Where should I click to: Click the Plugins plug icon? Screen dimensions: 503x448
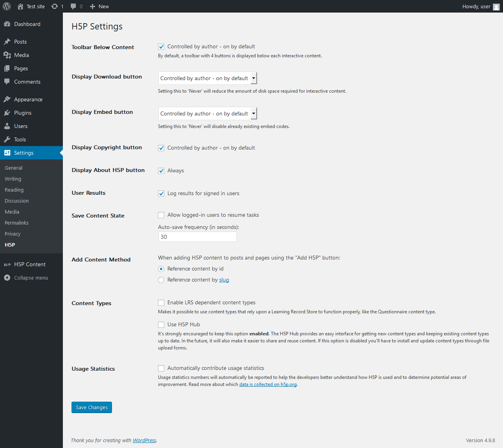tap(7, 113)
